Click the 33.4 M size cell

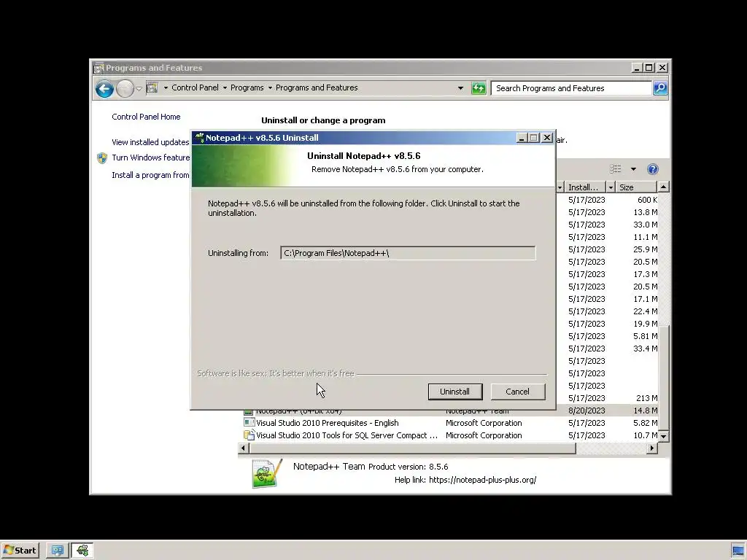(x=646, y=349)
